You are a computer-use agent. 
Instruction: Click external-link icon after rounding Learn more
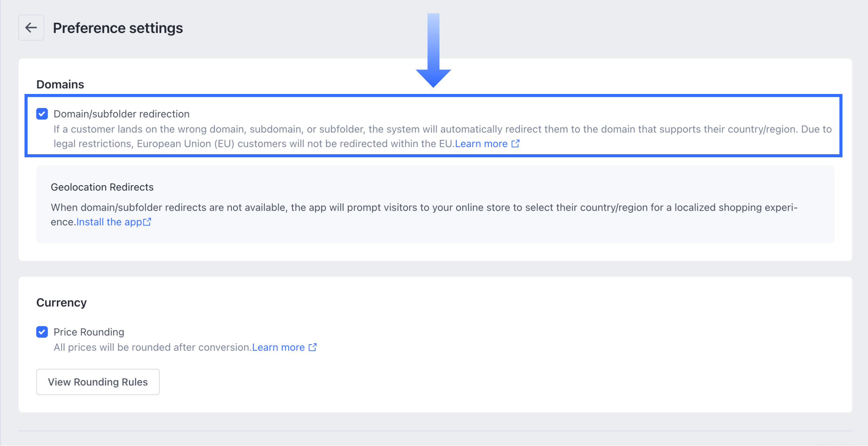click(312, 347)
